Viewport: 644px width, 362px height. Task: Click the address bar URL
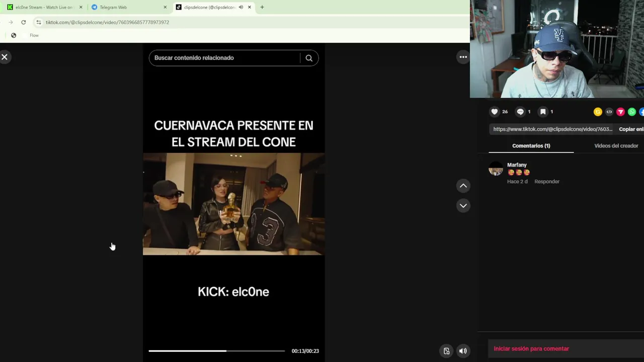click(107, 22)
